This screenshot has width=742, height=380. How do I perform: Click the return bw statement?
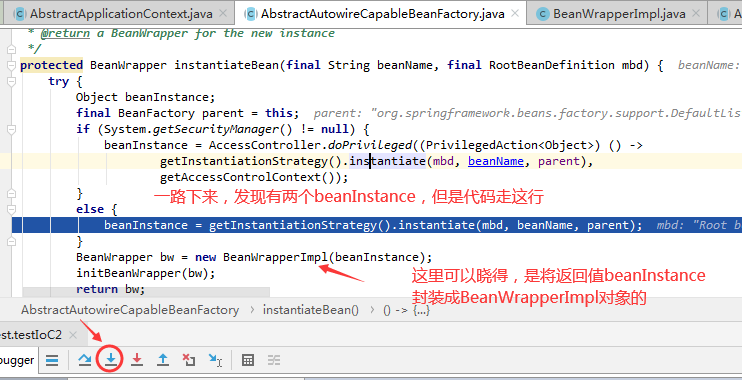pyautogui.click(x=111, y=289)
